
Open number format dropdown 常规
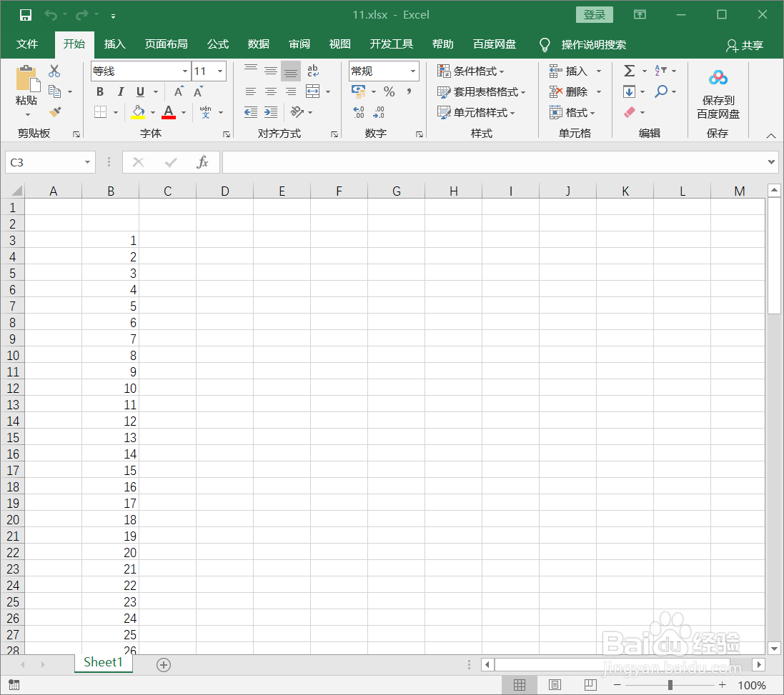413,71
